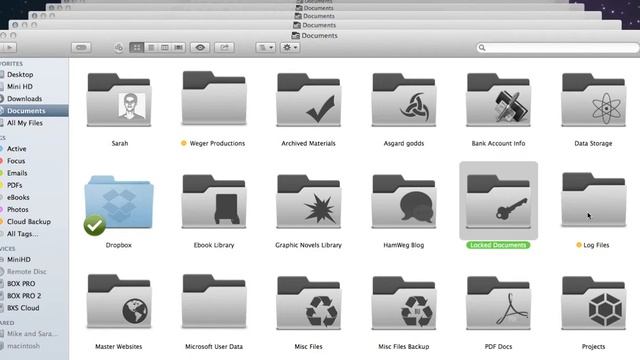Select Desktop in the sidebar
The width and height of the screenshot is (640, 360).
click(20, 75)
